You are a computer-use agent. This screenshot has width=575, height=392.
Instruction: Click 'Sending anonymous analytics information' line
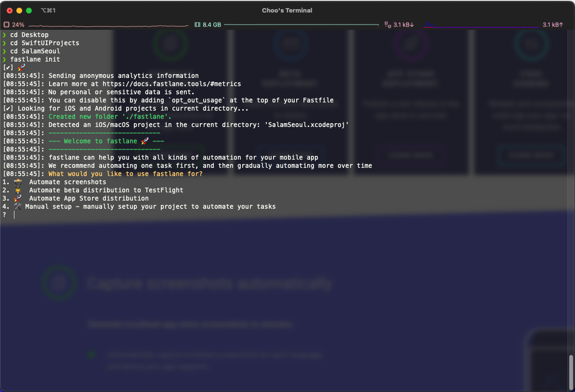click(124, 76)
